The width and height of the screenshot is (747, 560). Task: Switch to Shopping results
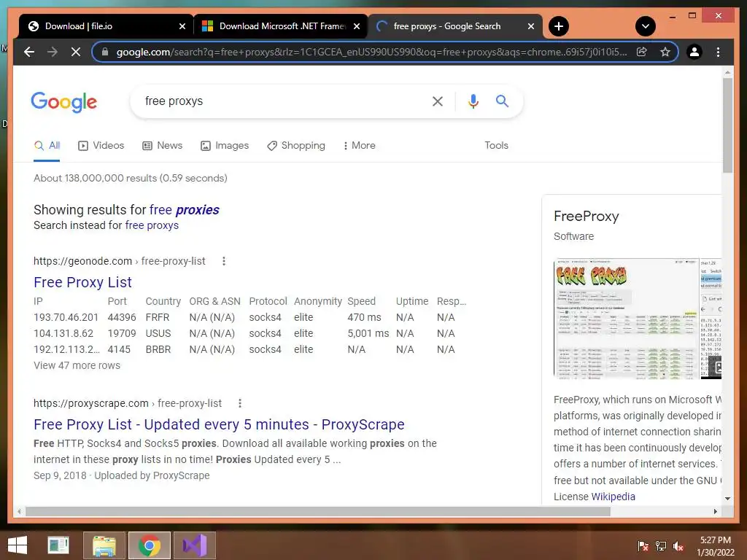pyautogui.click(x=296, y=146)
